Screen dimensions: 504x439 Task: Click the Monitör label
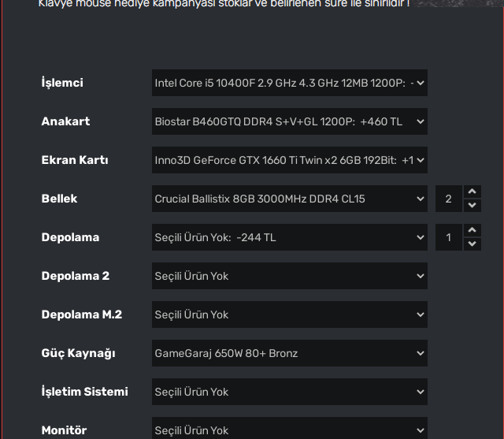(64, 430)
